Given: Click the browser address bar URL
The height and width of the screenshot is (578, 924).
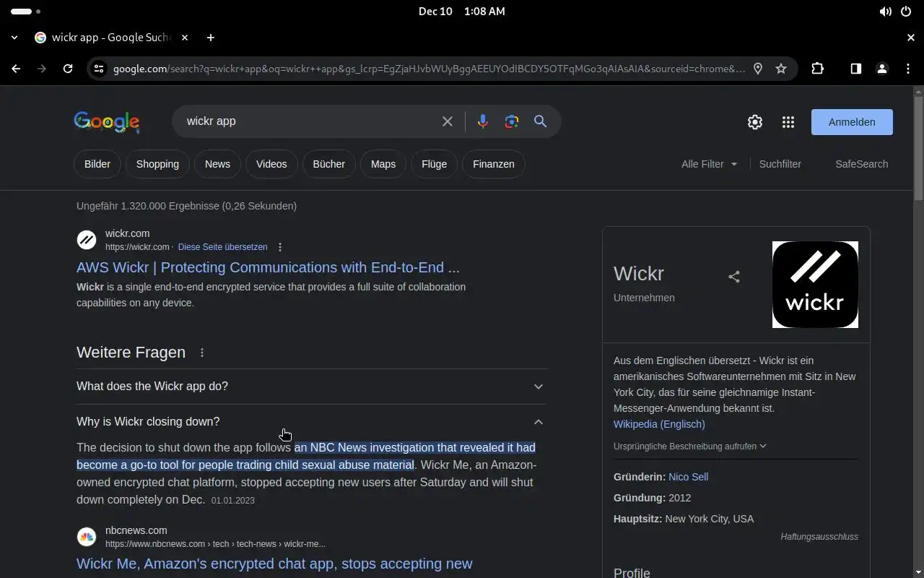Looking at the screenshot, I should [x=429, y=69].
